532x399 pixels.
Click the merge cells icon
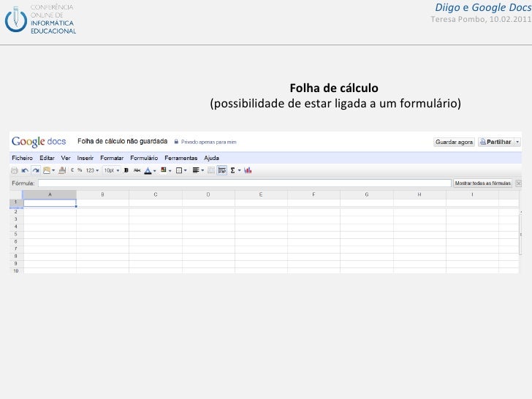click(x=210, y=170)
